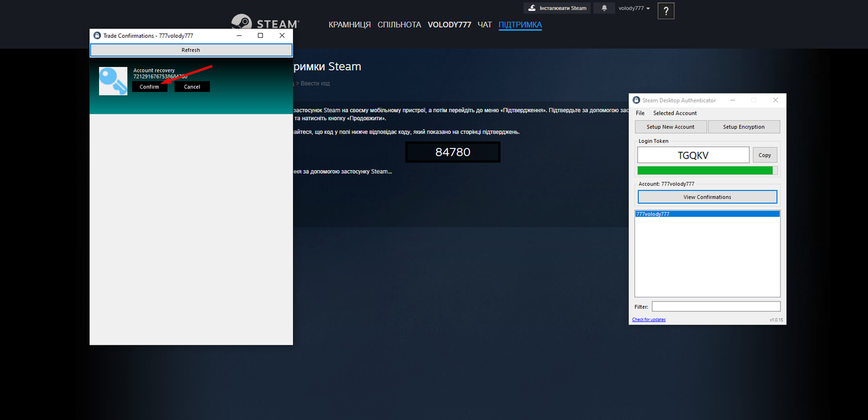868x420 pixels.
Task: Click the green login token progress bar
Action: (707, 171)
